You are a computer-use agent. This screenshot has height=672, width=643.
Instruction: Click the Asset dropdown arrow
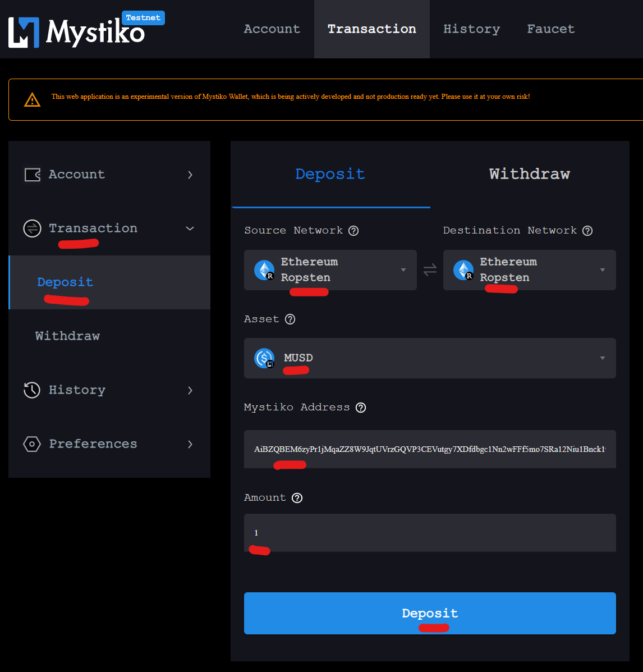coord(602,358)
